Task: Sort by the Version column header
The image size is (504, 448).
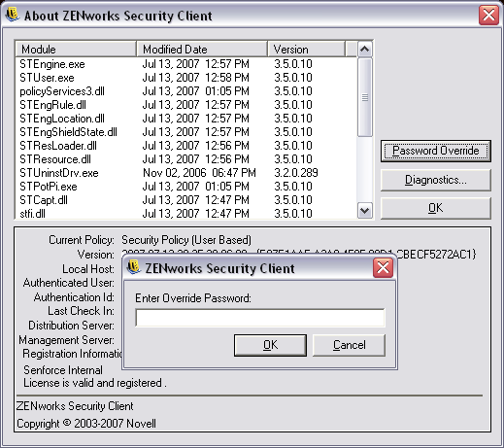Action: tap(306, 50)
